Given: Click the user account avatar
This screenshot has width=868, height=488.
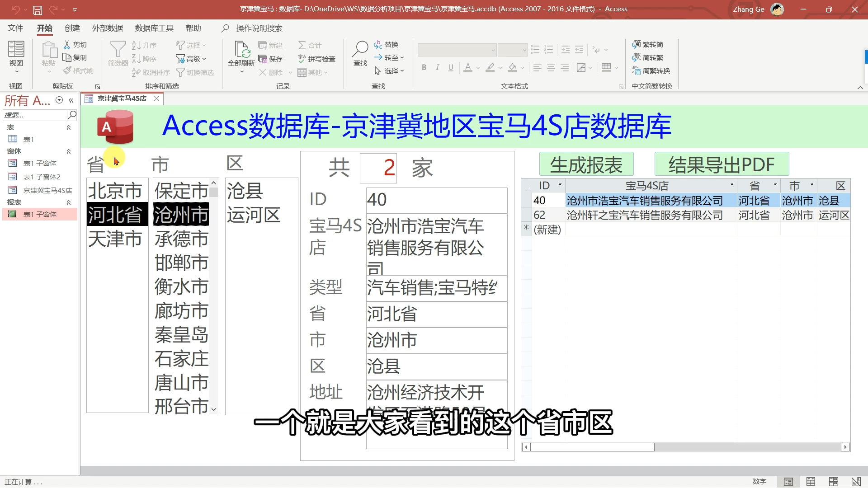Looking at the screenshot, I should [x=777, y=9].
